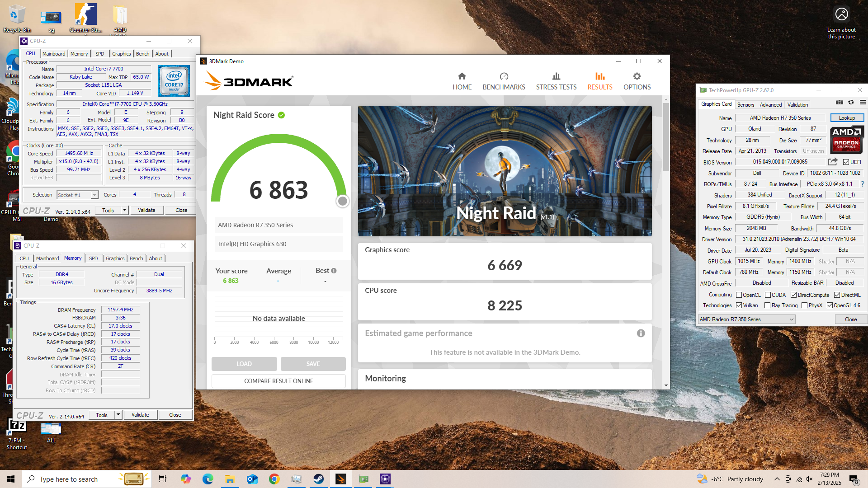Click the taskbar search box
This screenshot has width=868, height=488.
86,479
